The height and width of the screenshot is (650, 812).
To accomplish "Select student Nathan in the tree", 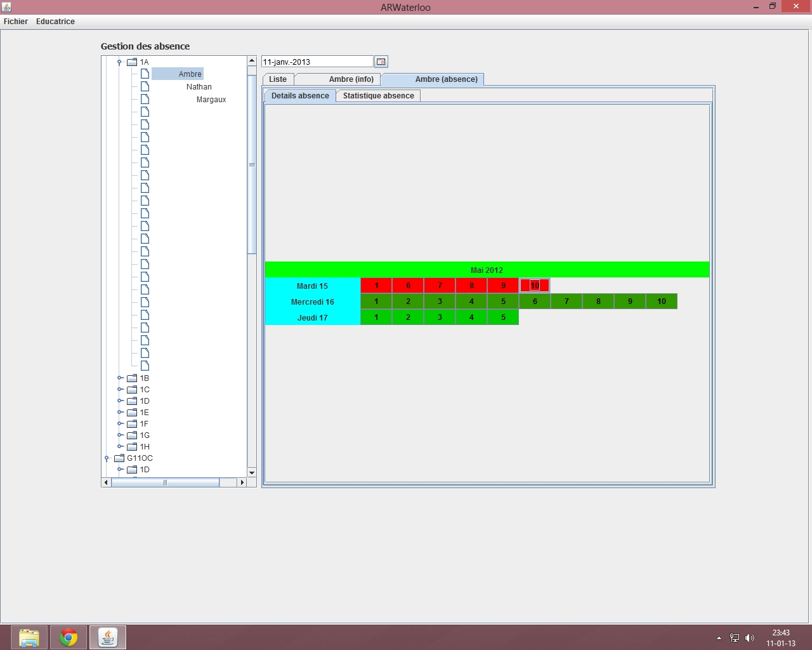I will click(199, 87).
